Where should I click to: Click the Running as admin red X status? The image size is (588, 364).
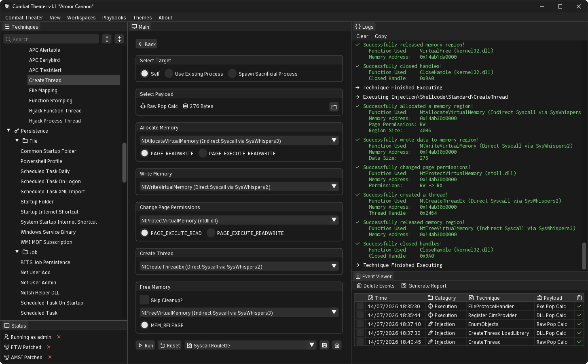pos(59,337)
